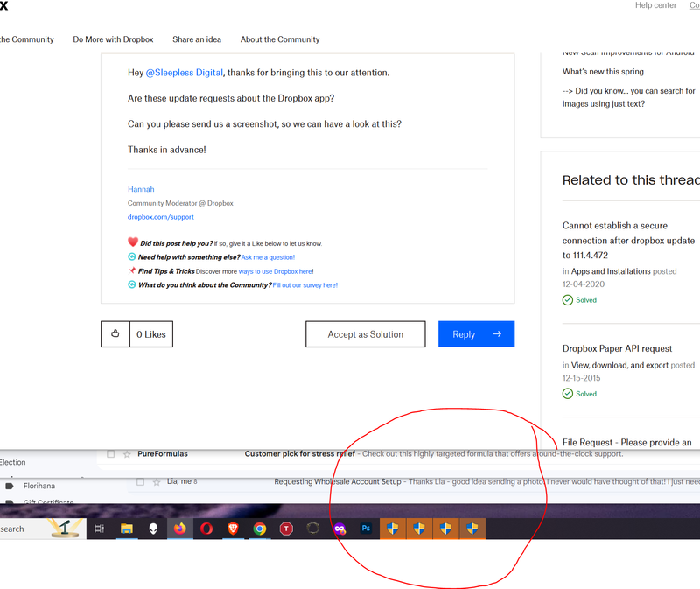Screen dimensions: 700x589
Task: Open email Customer pick for stress relief
Action: (x=299, y=453)
